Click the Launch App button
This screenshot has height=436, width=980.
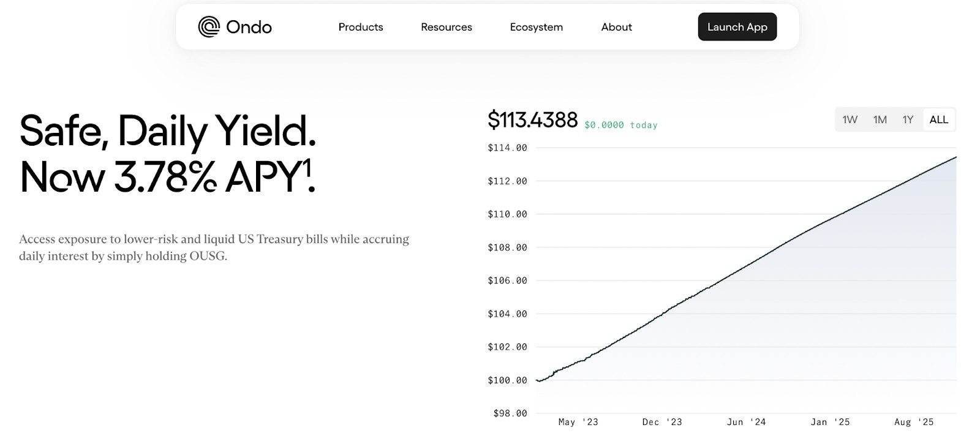pyautogui.click(x=737, y=27)
